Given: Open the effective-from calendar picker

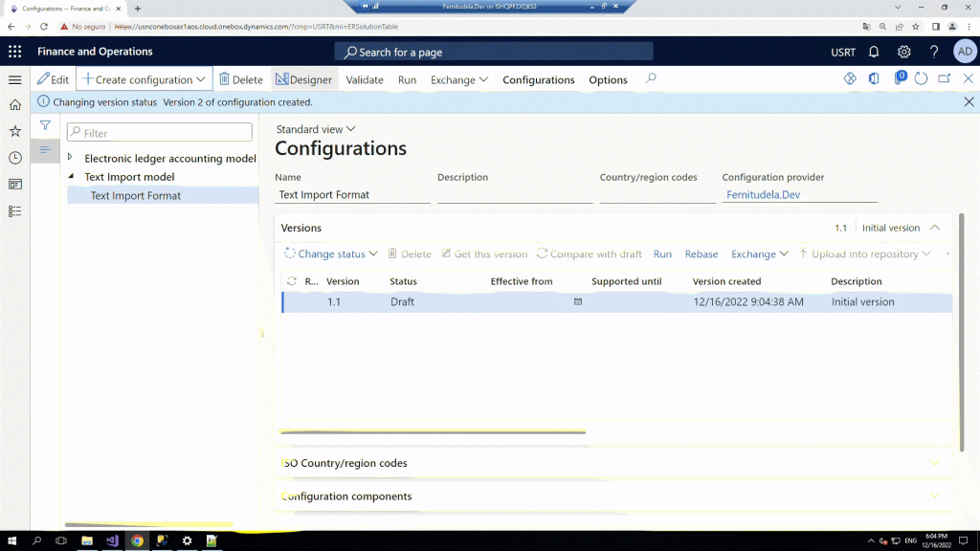Looking at the screenshot, I should tap(577, 301).
